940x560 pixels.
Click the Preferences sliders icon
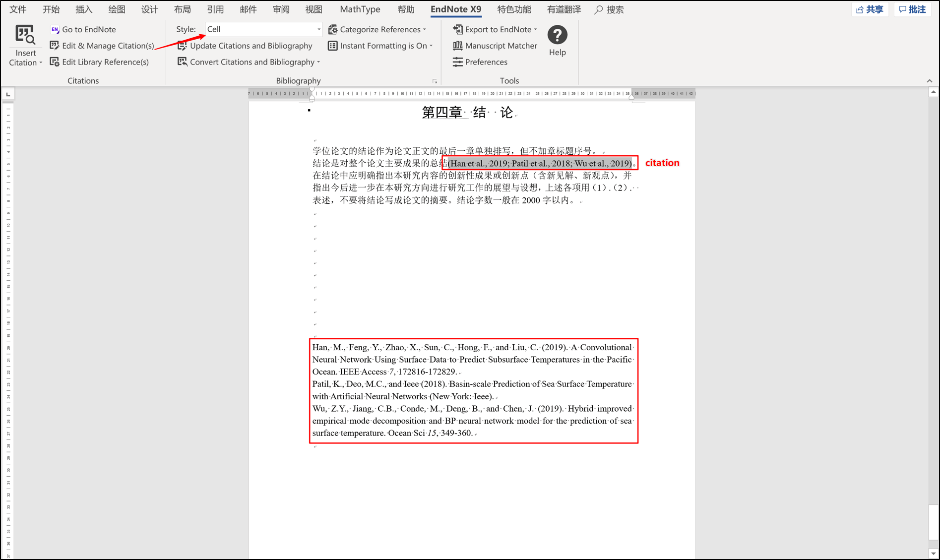pyautogui.click(x=458, y=62)
